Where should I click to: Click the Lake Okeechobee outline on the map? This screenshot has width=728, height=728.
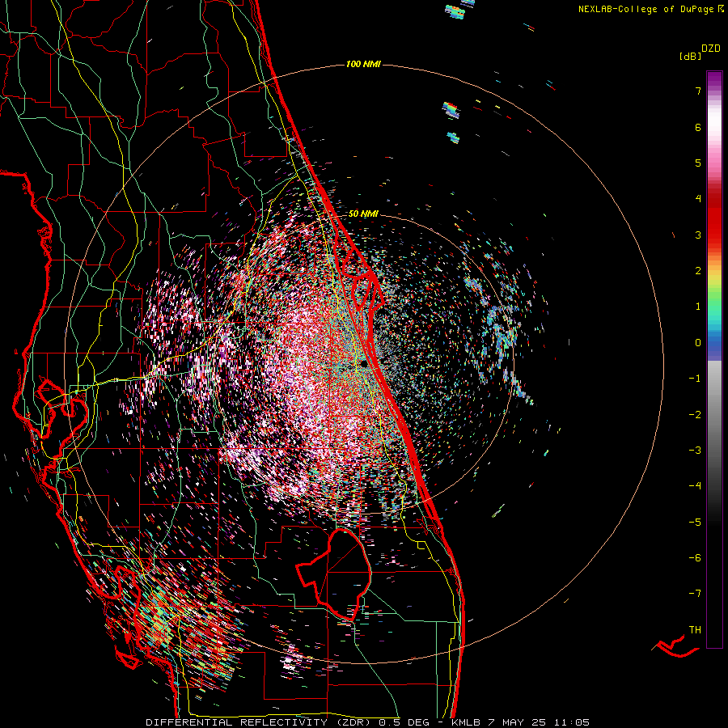tap(334, 574)
